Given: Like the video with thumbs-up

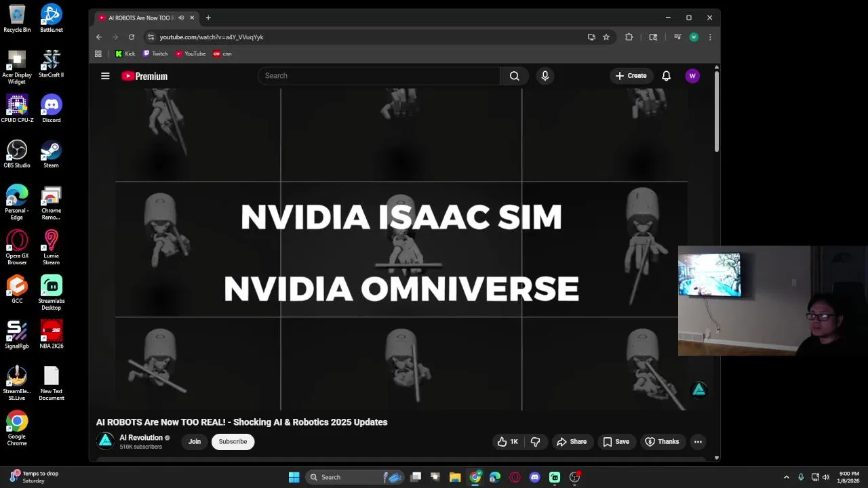Looking at the screenshot, I should tap(507, 442).
